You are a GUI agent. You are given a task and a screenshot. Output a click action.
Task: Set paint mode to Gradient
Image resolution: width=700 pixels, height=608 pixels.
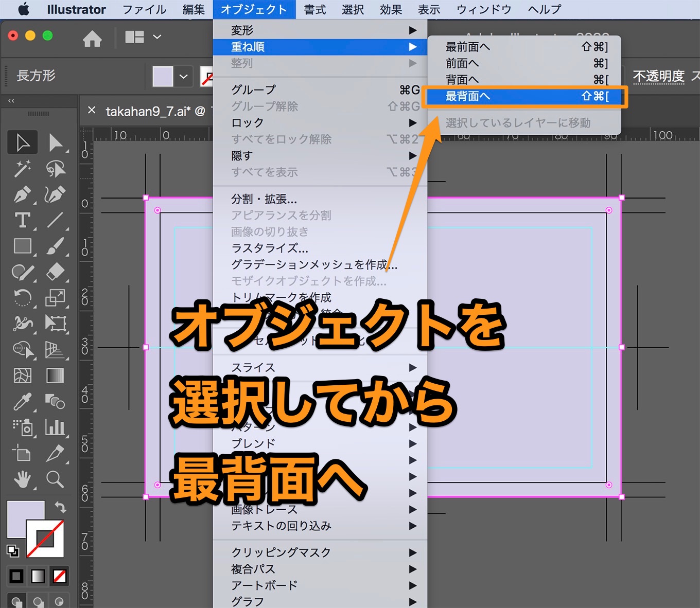coord(38,576)
